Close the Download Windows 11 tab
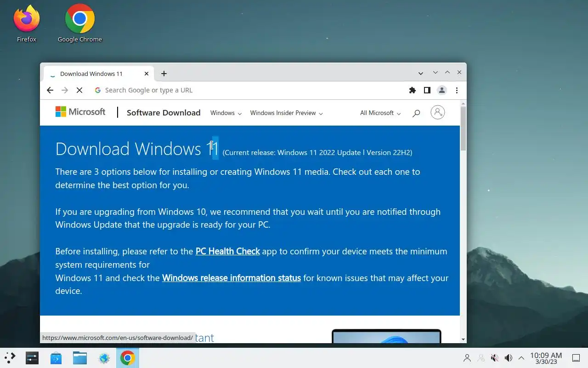Viewport: 588px width, 368px height. coord(147,74)
